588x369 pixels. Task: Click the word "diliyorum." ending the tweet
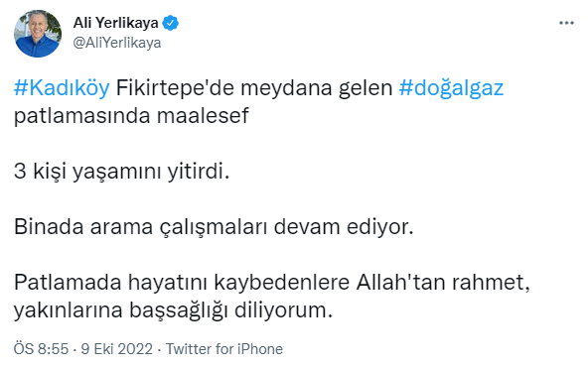pyautogui.click(x=283, y=310)
